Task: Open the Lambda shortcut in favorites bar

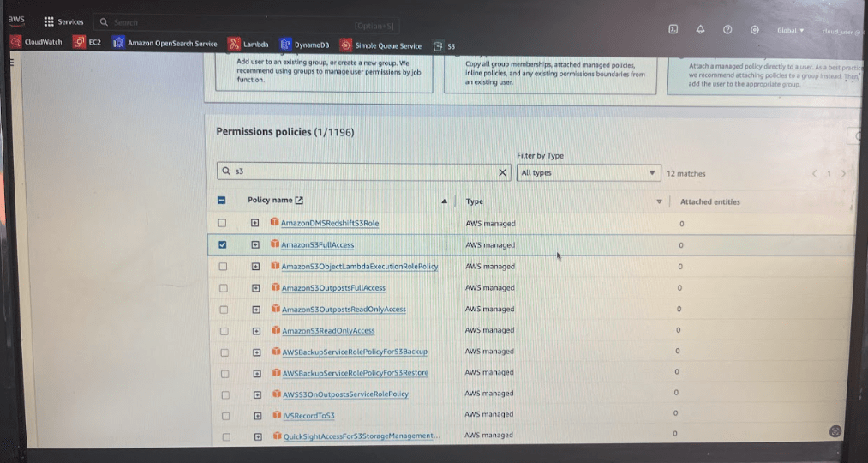Action: pos(248,45)
